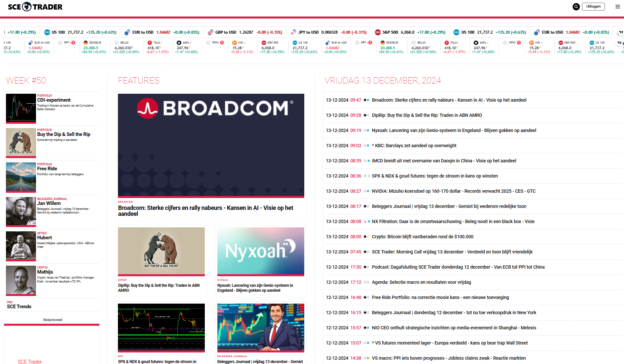Open Mathijs crypto section
This screenshot has width=624, height=364.
(45, 272)
